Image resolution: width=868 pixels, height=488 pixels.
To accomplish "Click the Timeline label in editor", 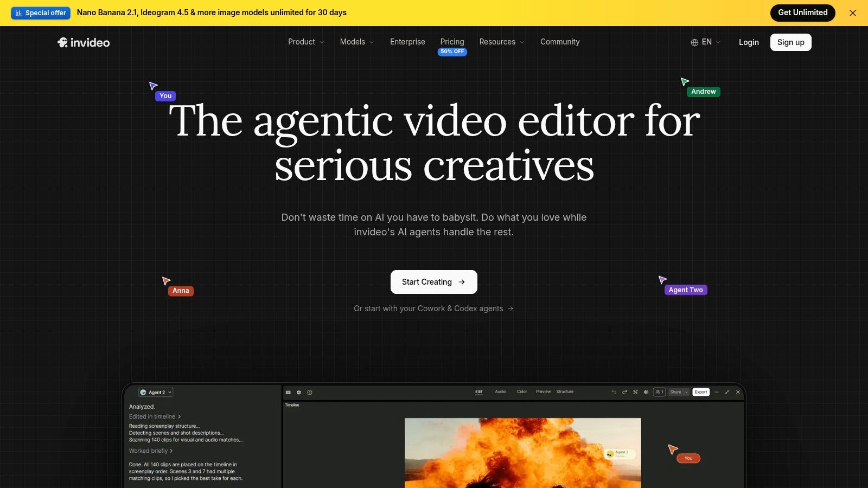I will (x=292, y=405).
